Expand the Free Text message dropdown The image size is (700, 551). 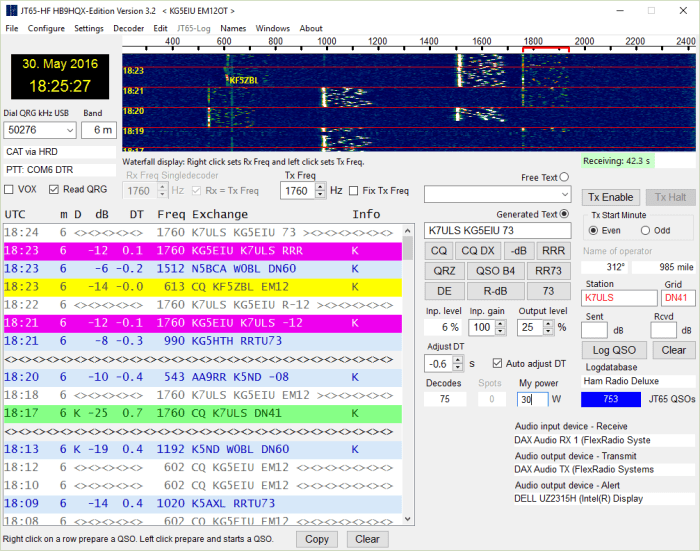pos(563,195)
